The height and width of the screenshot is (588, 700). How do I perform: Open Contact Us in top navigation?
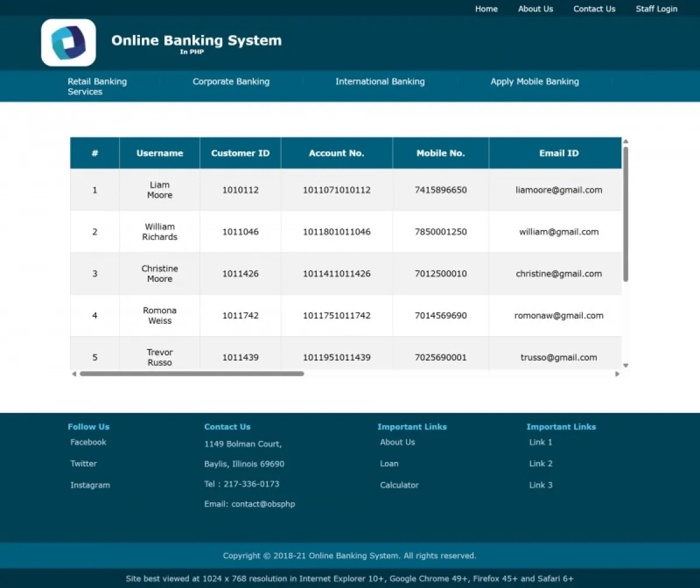coord(594,9)
